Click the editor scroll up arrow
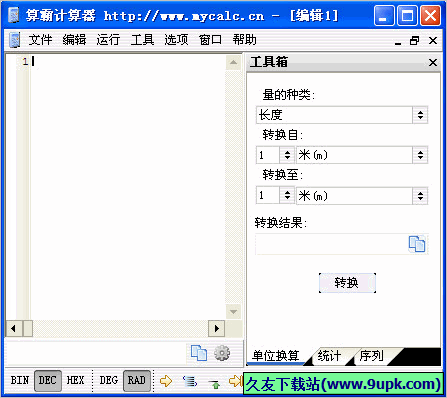Viewport: 447px width, 398px height. pos(233,62)
